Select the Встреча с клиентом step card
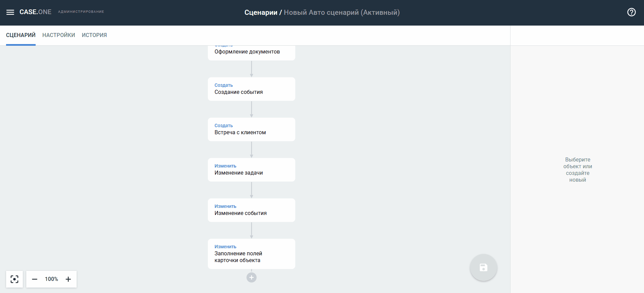644x293 pixels. [252, 130]
